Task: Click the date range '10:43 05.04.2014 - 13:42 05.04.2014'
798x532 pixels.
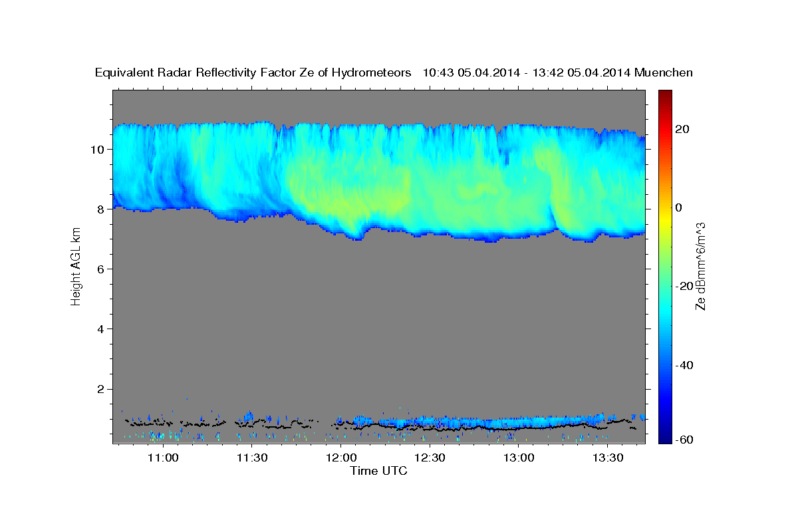Action: click(527, 72)
